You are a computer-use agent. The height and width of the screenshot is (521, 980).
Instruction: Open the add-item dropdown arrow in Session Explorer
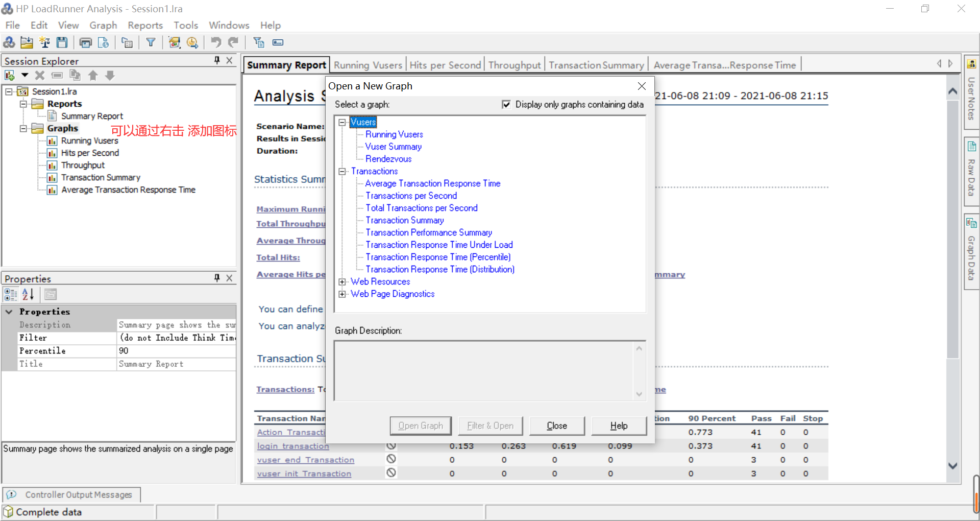point(24,76)
